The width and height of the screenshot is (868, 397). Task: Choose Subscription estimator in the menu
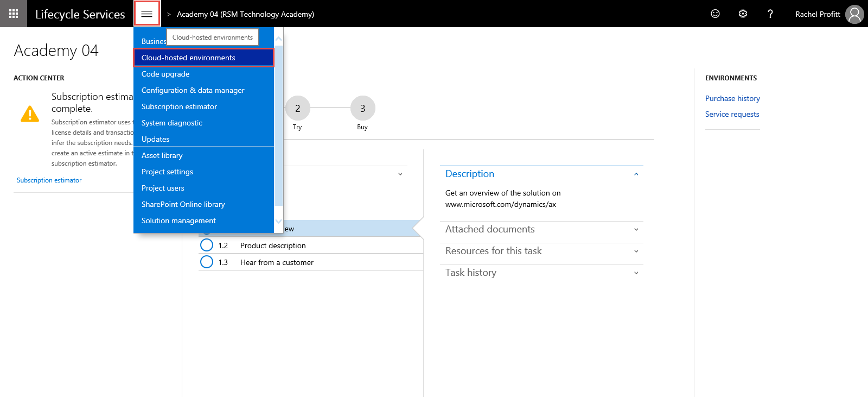click(203, 106)
